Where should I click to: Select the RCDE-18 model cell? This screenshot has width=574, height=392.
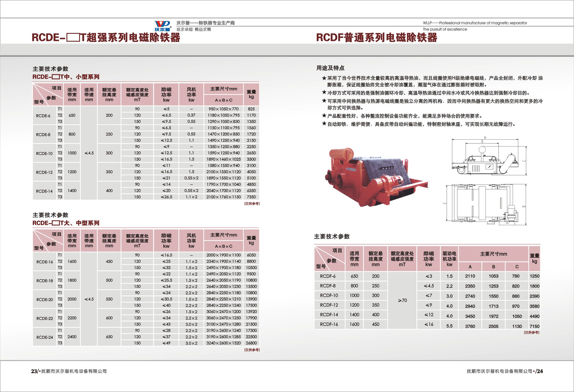(x=44, y=281)
